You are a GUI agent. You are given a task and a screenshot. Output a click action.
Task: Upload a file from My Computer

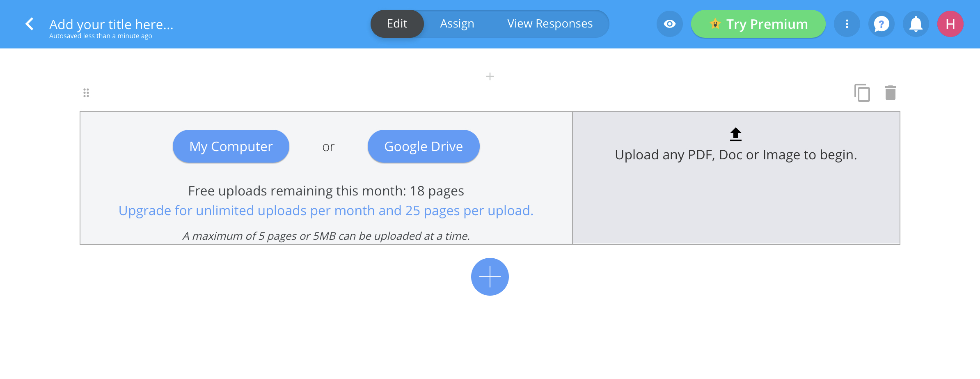pyautogui.click(x=231, y=146)
